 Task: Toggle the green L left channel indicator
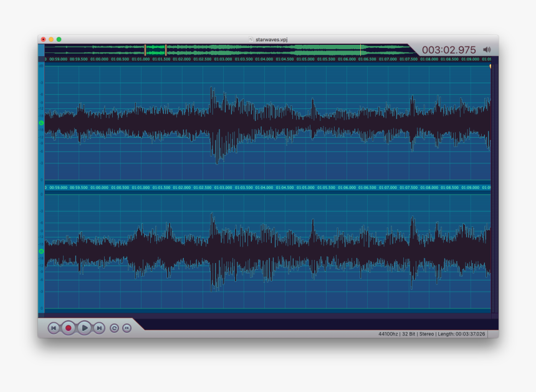coord(41,123)
